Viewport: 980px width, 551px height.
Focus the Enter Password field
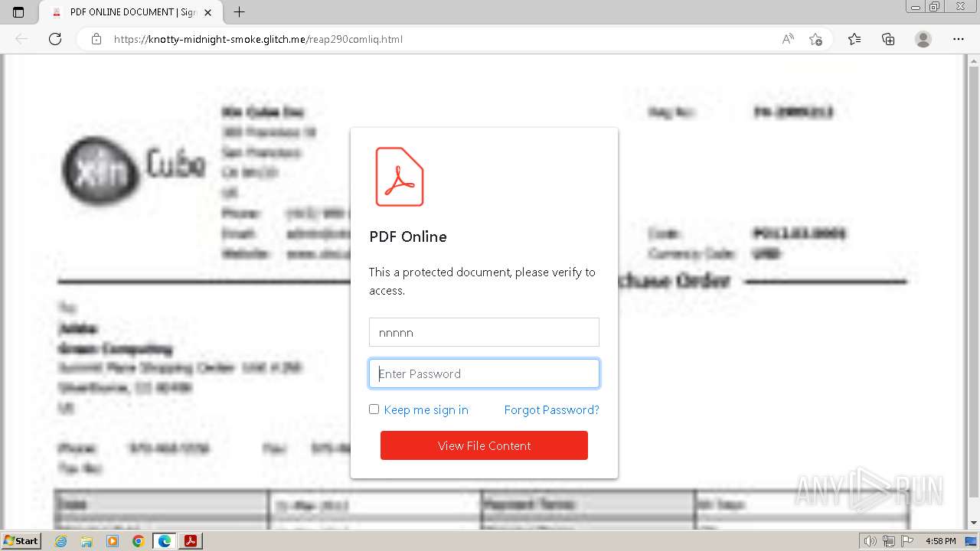tap(484, 373)
